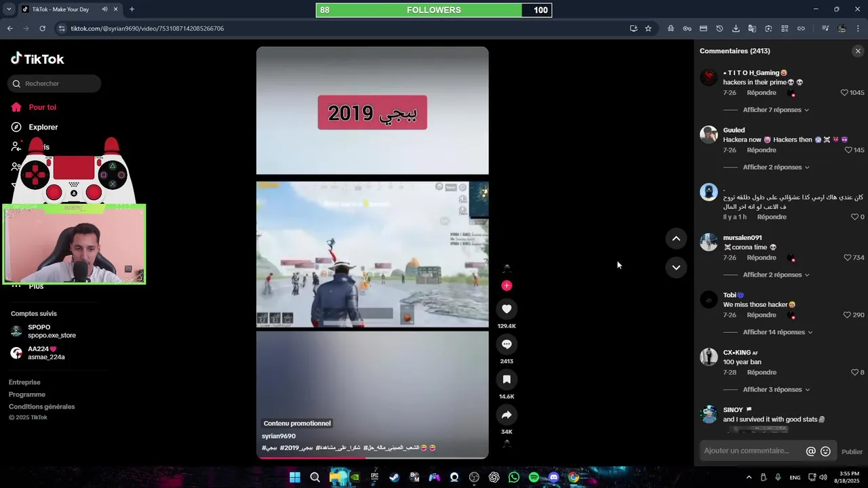Viewport: 868px width, 488px height.
Task: Click the address bar URL
Action: click(x=147, y=28)
